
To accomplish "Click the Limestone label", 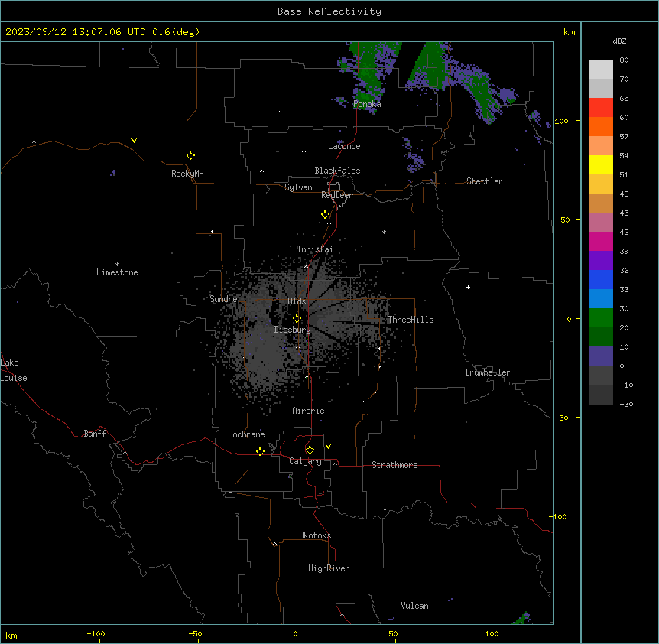I will [117, 272].
